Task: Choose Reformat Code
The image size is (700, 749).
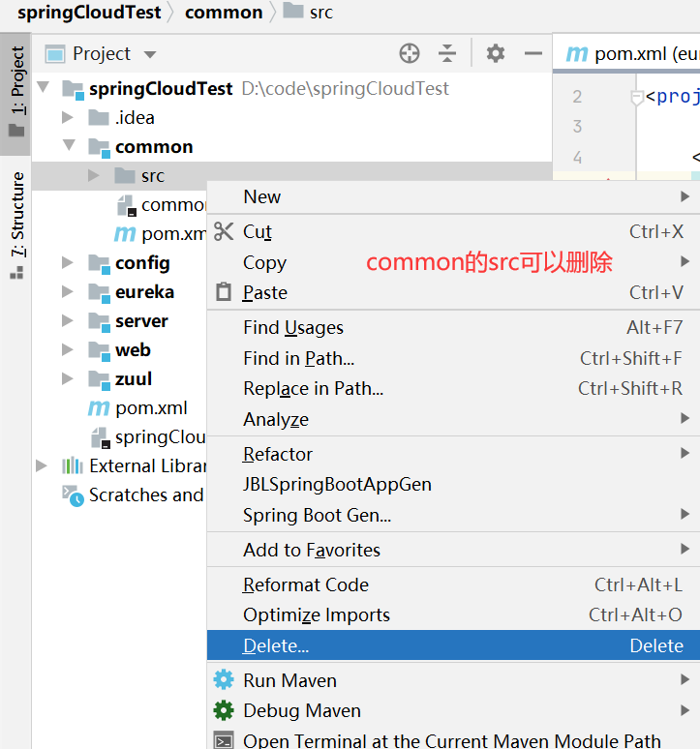Action: pyautogui.click(x=453, y=584)
